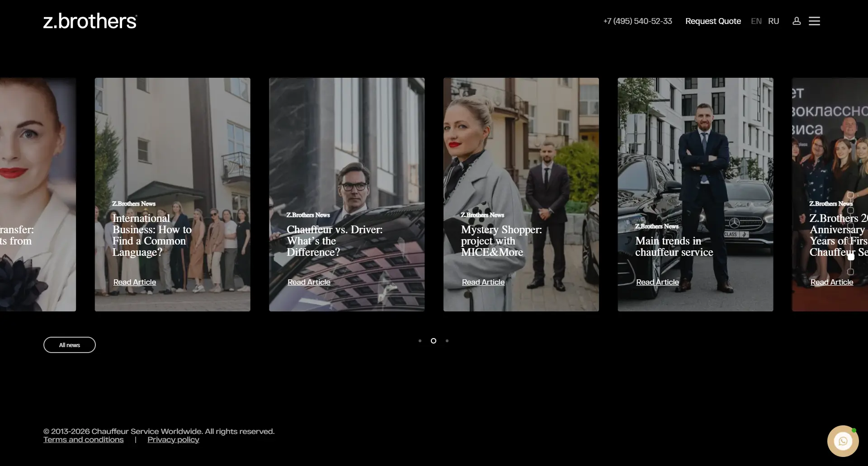Open the user account icon
This screenshot has width=868, height=466.
(797, 21)
